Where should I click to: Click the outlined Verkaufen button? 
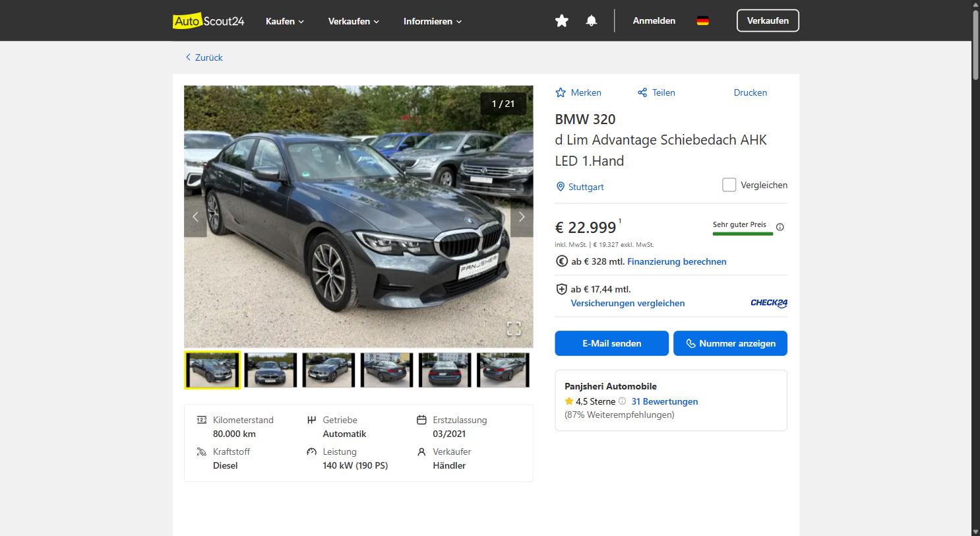[x=768, y=20]
